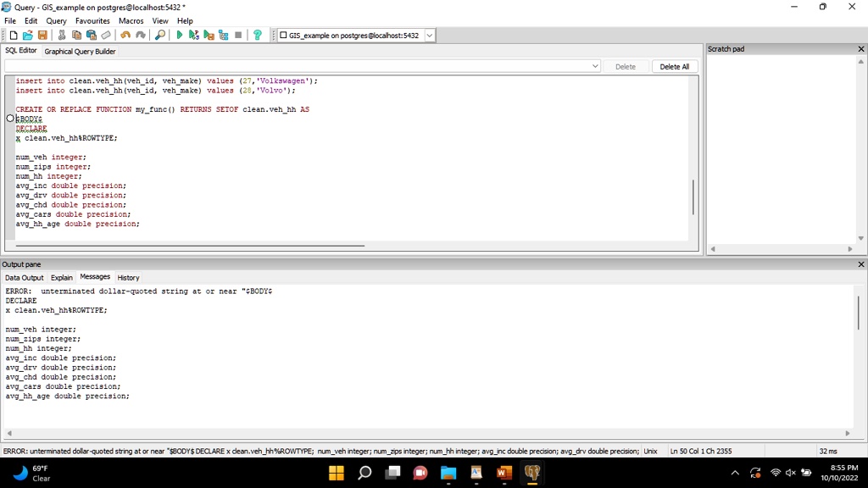
Task: Click the DECLARE keyword in the editor
Action: coord(31,129)
